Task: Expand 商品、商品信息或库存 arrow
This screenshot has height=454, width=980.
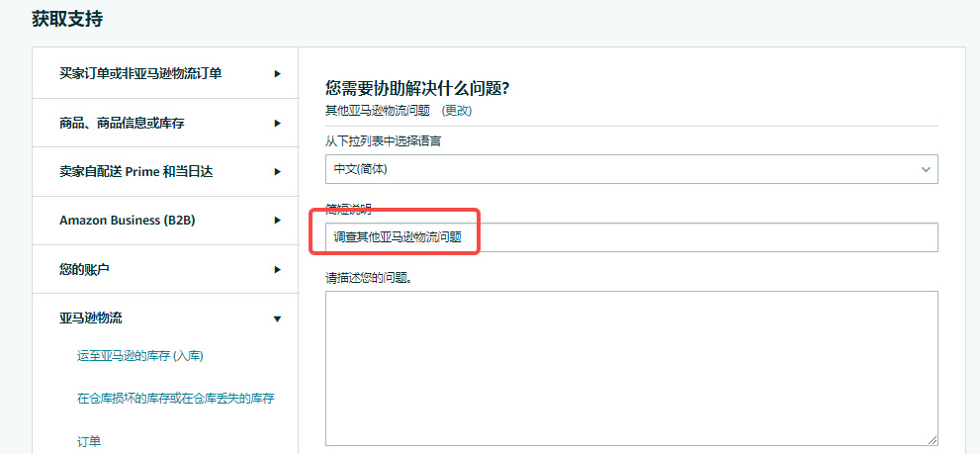Action: [x=278, y=124]
